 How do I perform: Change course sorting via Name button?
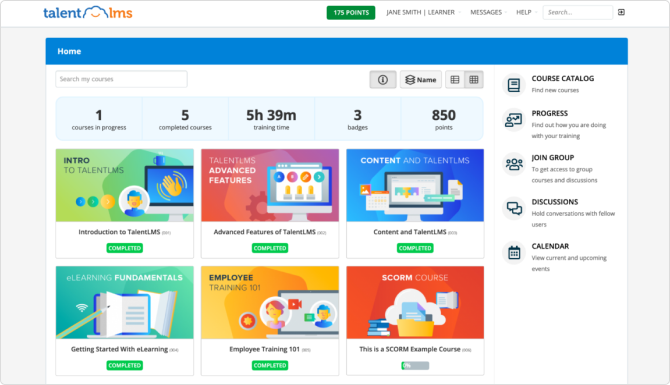(421, 79)
